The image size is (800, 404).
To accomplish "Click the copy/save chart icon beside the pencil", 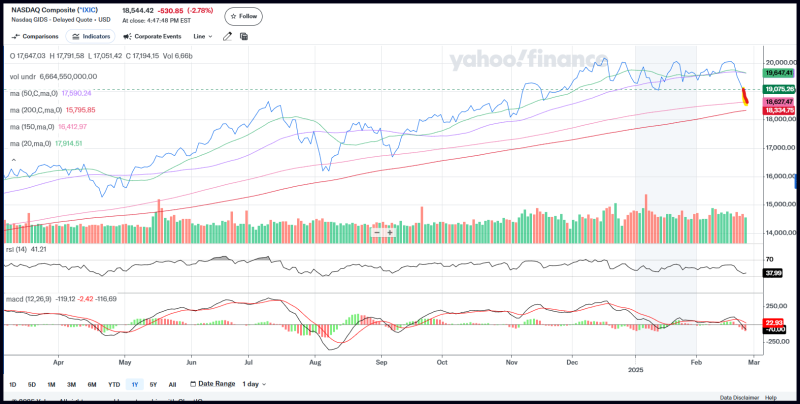I will coord(244,36).
